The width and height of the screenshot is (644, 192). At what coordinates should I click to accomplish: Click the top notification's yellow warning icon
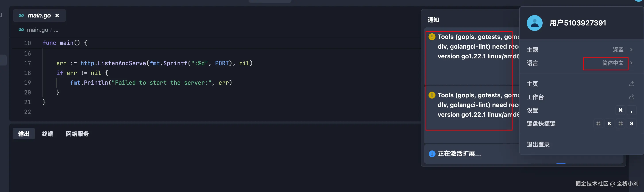click(432, 37)
